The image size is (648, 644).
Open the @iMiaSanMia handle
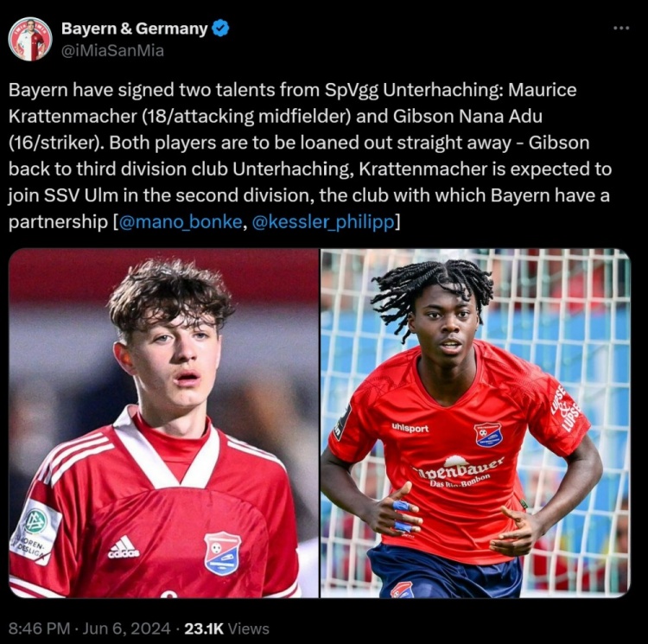(112, 50)
